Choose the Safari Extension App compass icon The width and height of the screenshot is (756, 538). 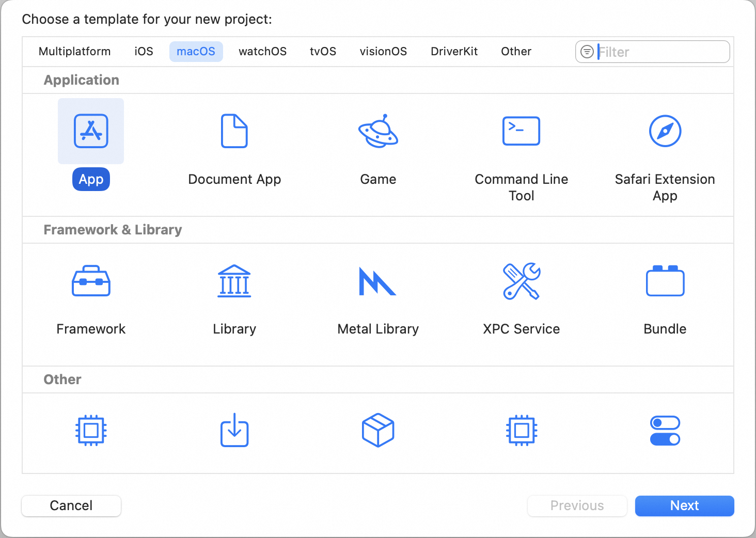click(665, 131)
